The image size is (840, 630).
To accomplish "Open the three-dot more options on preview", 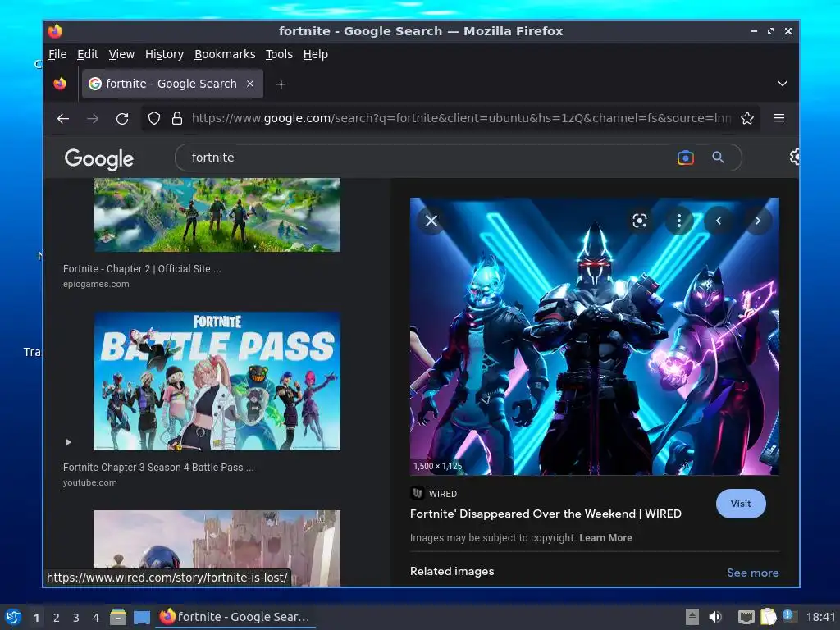I will click(x=678, y=221).
